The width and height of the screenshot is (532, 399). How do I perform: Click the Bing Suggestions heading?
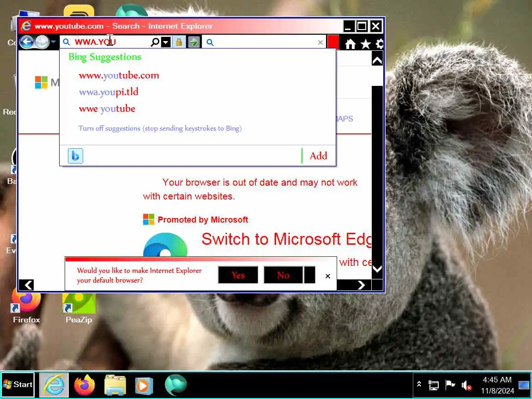105,57
